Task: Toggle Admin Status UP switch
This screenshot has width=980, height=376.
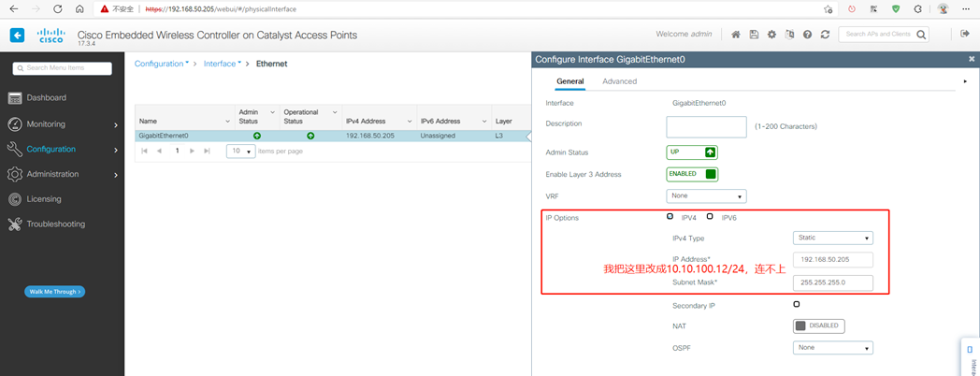Action: 692,152
